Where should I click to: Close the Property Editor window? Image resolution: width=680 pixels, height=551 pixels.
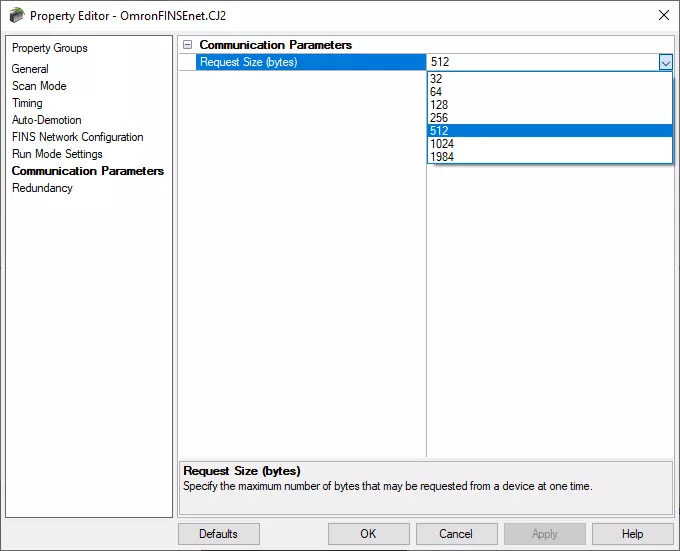point(664,16)
